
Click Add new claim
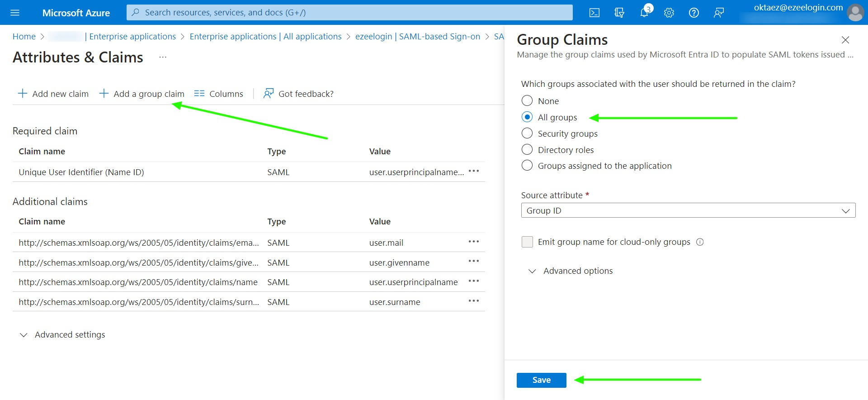[53, 94]
